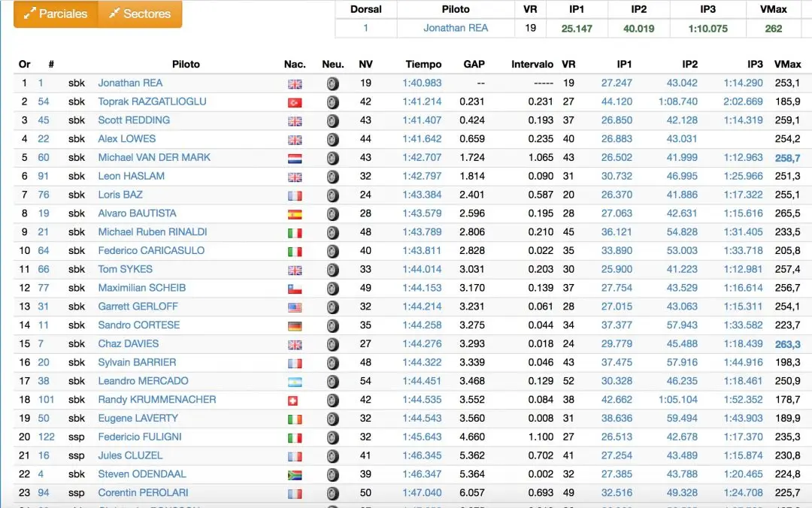Click the green 25.147 IP1 value in the summary box
Image resolution: width=812 pixels, height=508 pixels.
coord(577,29)
